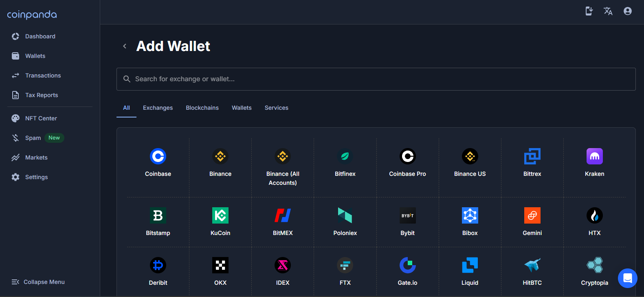The width and height of the screenshot is (644, 297).
Task: Switch to the All tab
Action: pyautogui.click(x=126, y=108)
